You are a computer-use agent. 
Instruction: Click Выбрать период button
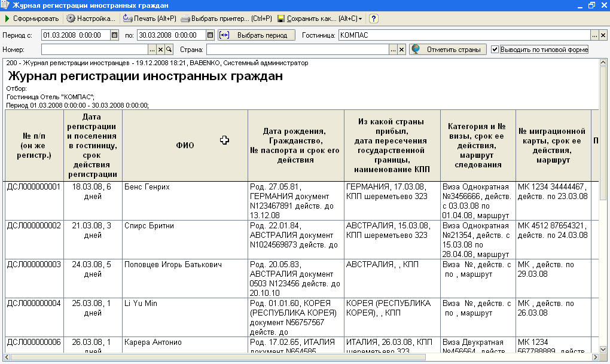click(x=257, y=35)
